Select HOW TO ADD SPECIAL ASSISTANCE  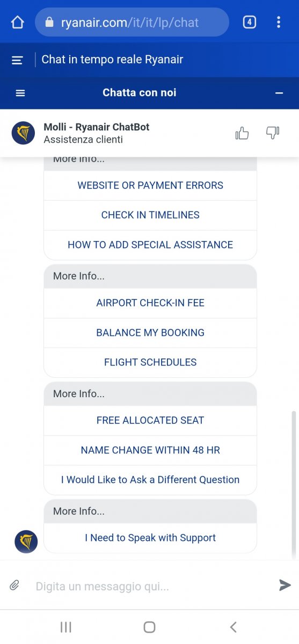coord(150,245)
